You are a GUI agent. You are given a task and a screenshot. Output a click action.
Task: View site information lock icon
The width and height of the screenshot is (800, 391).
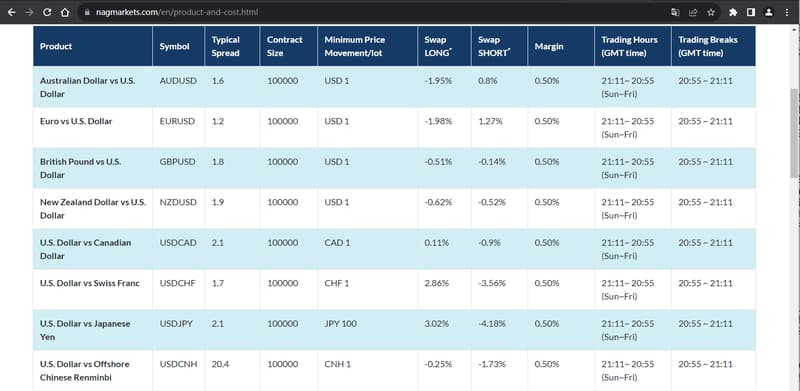coord(87,12)
